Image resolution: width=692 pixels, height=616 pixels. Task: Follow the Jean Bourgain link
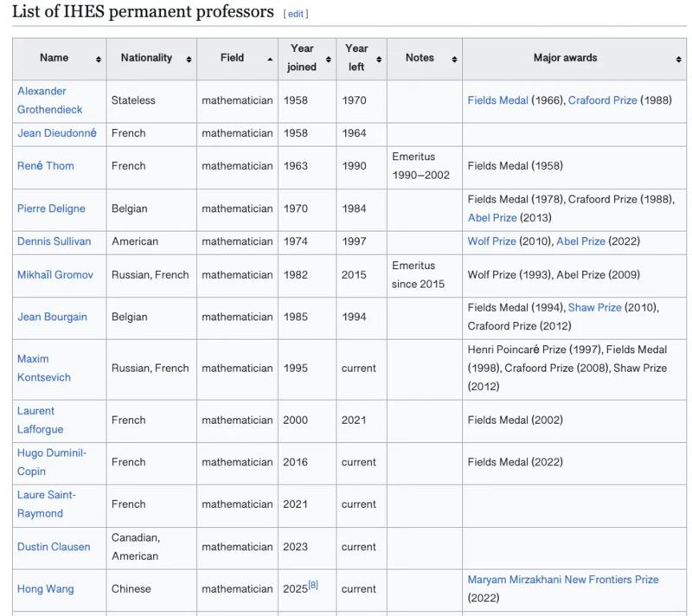tap(52, 317)
